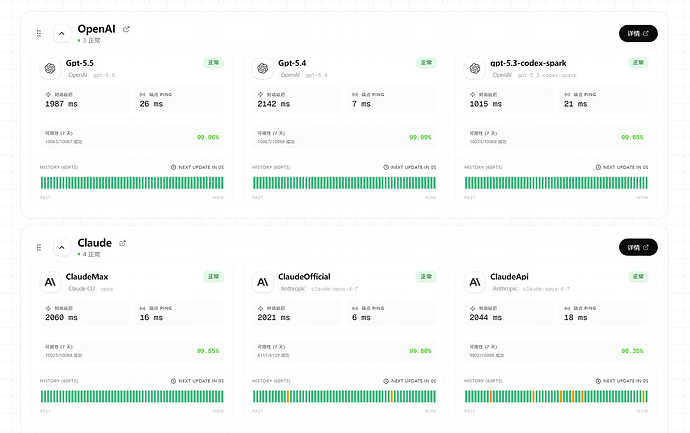The image size is (690, 433).
Task: Click ClaudeOfficial latency value 2021 ms
Action: point(274,317)
